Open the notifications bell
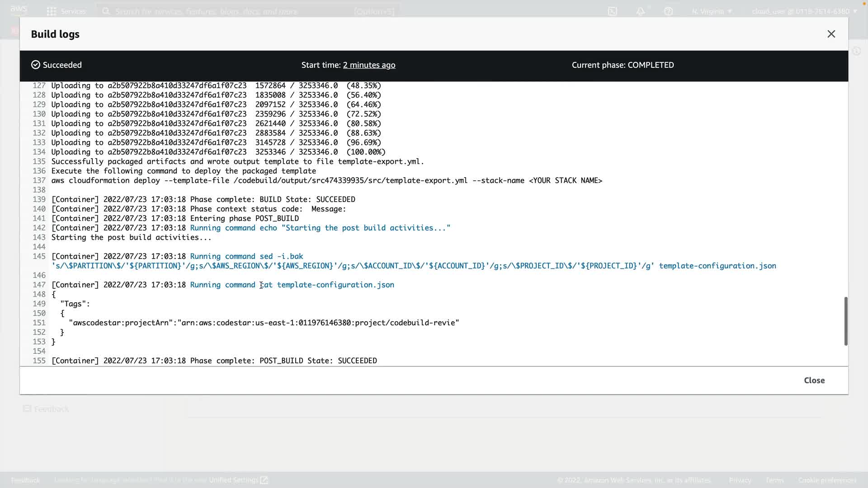The height and width of the screenshot is (488, 868). [641, 11]
